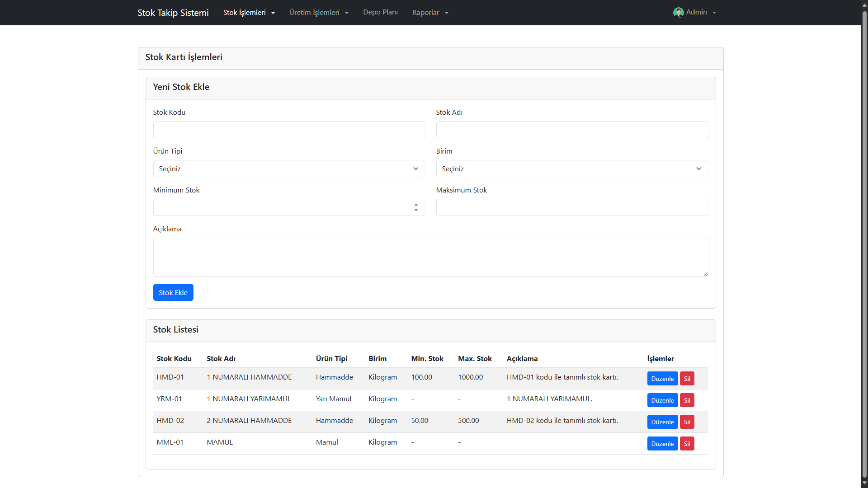The width and height of the screenshot is (868, 488).
Task: Increase Minimum Stok with up arrow
Action: pyautogui.click(x=416, y=205)
